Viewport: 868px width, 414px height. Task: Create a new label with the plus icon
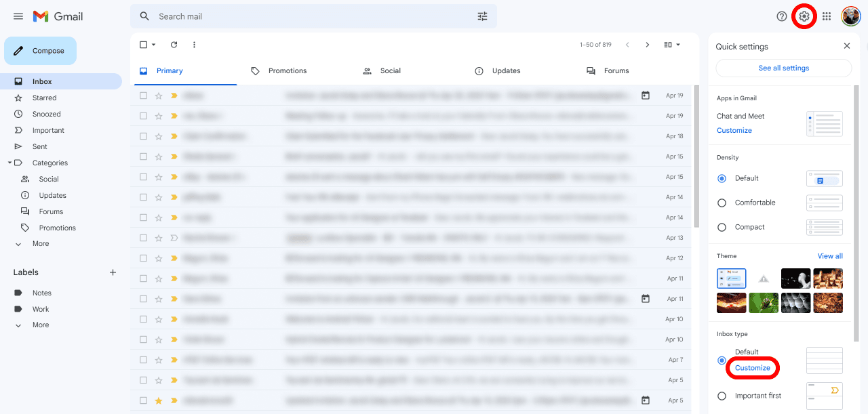coord(113,272)
